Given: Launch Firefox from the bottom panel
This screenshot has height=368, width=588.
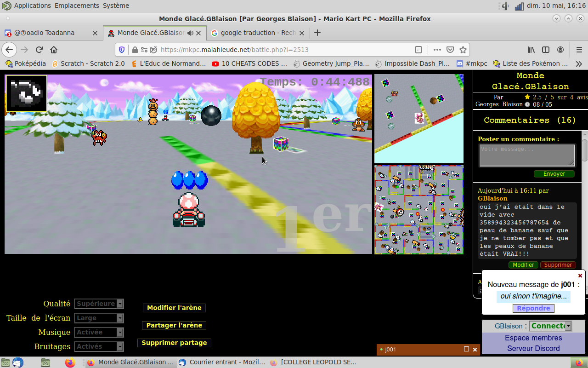Looking at the screenshot, I should (70, 362).
